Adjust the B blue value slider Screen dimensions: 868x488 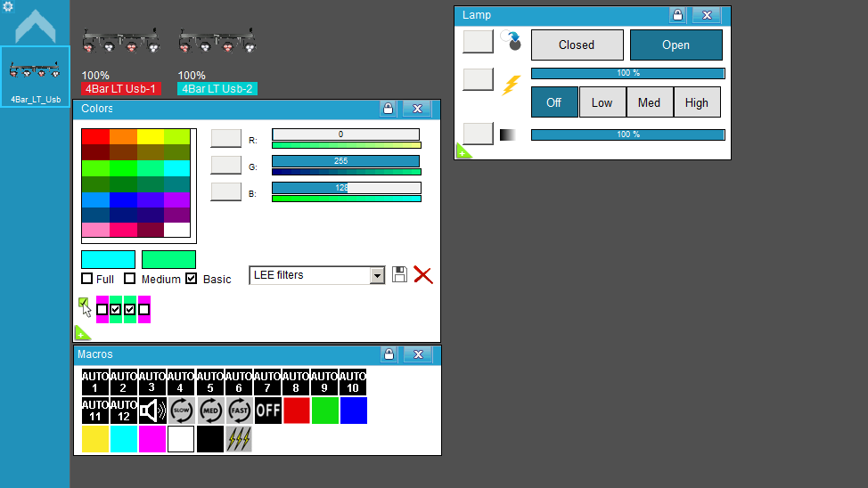point(346,188)
